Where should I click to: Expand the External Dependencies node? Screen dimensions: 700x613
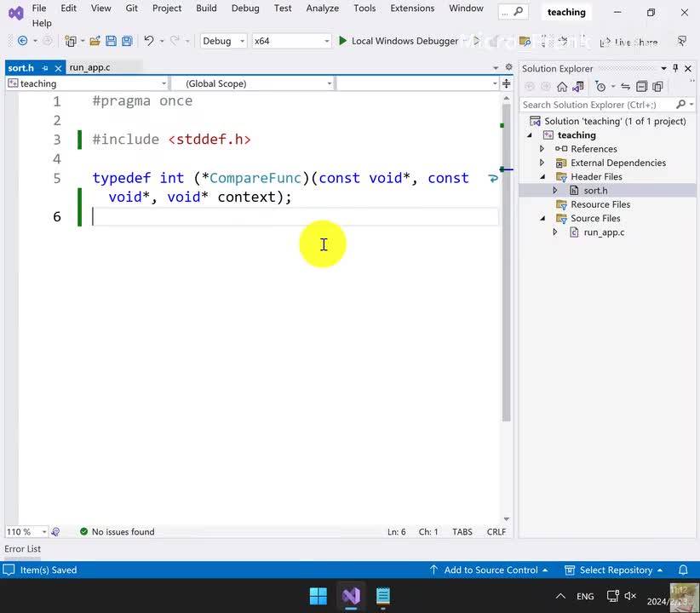542,163
